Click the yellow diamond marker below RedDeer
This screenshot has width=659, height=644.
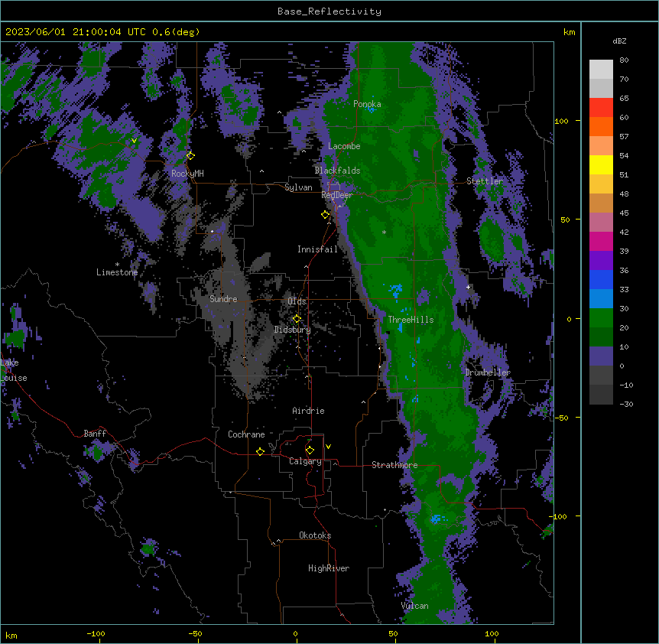pyautogui.click(x=326, y=215)
